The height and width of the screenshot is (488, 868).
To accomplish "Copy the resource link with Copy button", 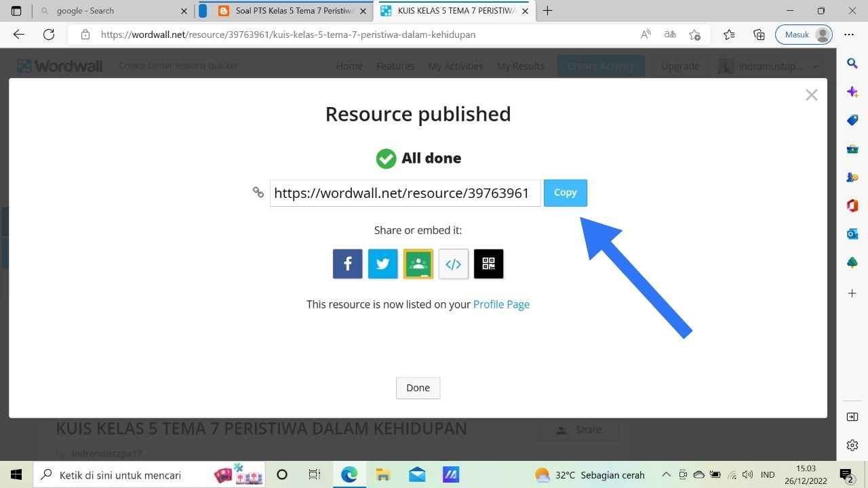I will [565, 192].
